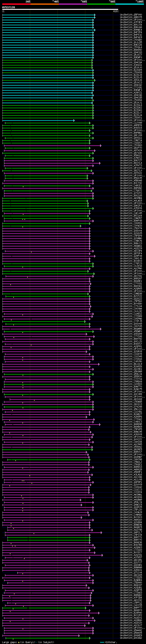Select label UniRef100_A3LN16

point(131,474)
